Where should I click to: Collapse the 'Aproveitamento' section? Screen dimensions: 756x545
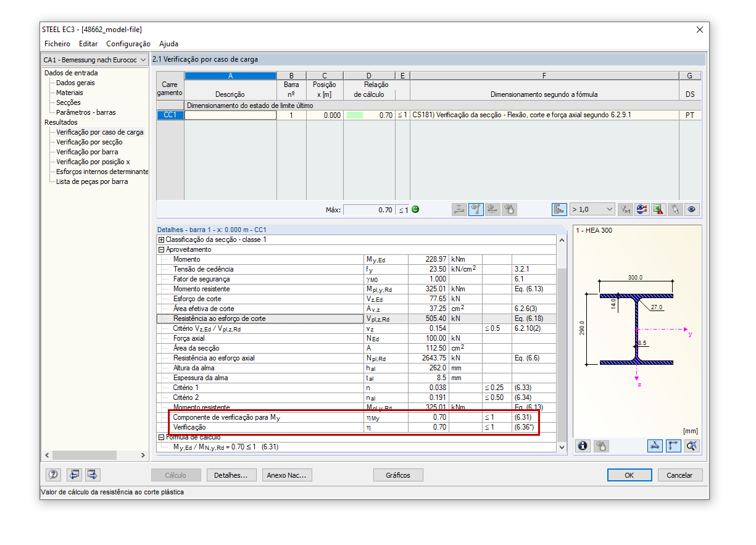point(162,249)
